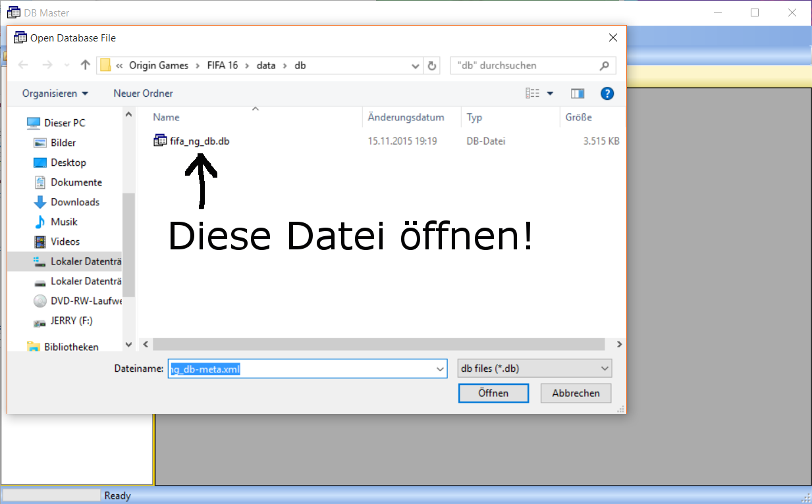
Task: Refresh the db folder listing
Action: [432, 65]
